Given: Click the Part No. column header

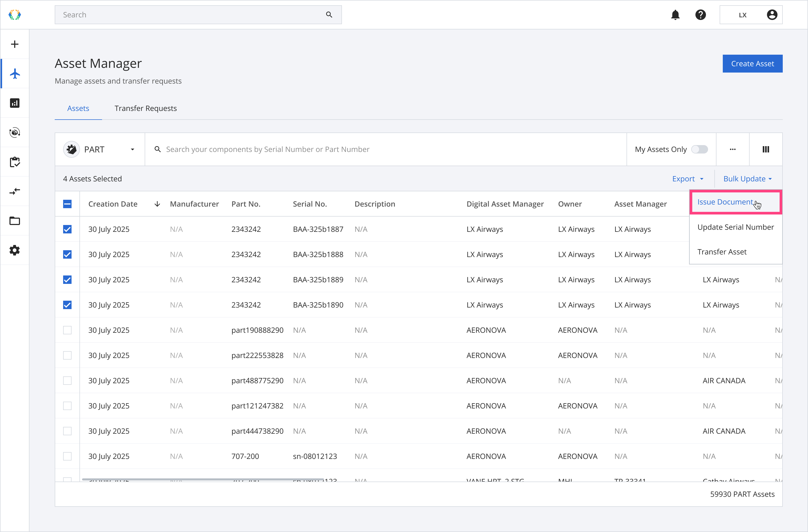Looking at the screenshot, I should tap(246, 204).
